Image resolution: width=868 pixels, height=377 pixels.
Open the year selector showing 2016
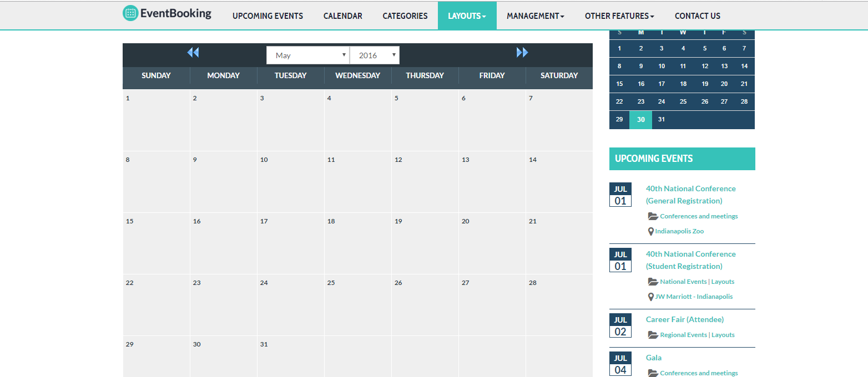click(375, 55)
